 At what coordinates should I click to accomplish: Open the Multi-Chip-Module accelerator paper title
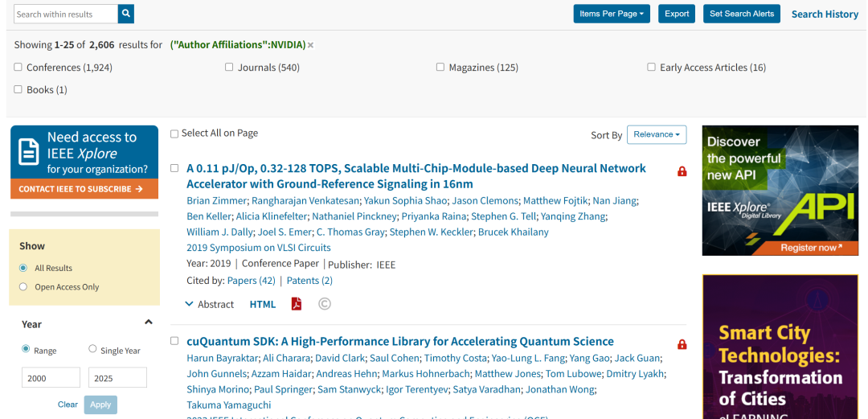(x=416, y=175)
